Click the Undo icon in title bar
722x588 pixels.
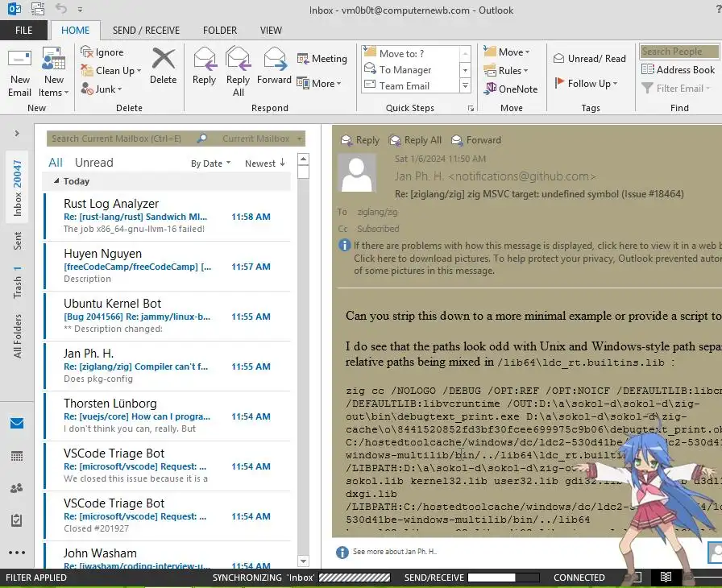[x=60, y=9]
